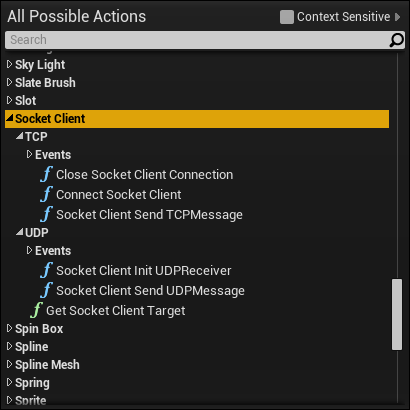Select Get Socket Client Target action
The width and height of the screenshot is (410, 410).
point(115,311)
